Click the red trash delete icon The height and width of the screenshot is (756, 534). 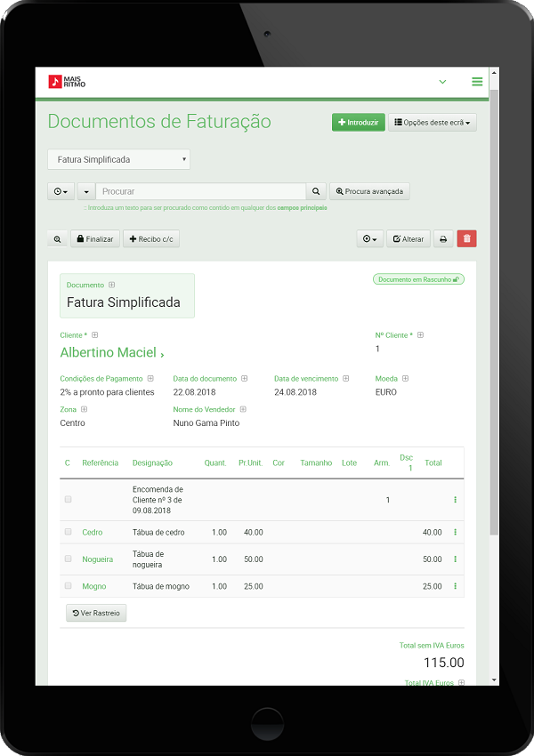click(x=466, y=238)
